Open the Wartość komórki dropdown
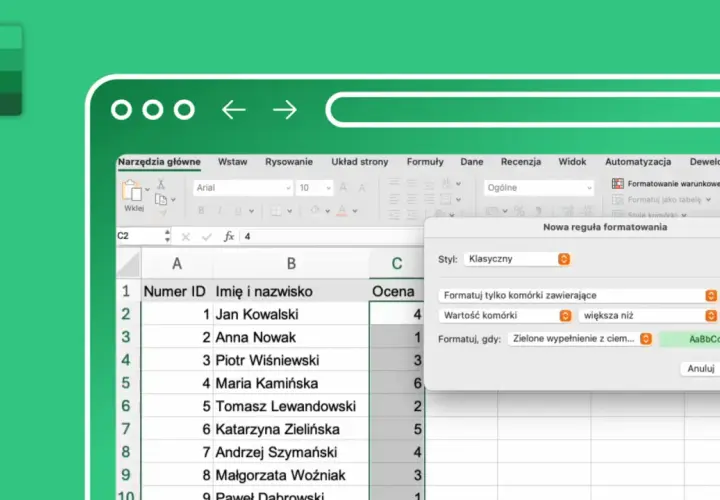Screen dimensions: 720x500 click(505, 315)
